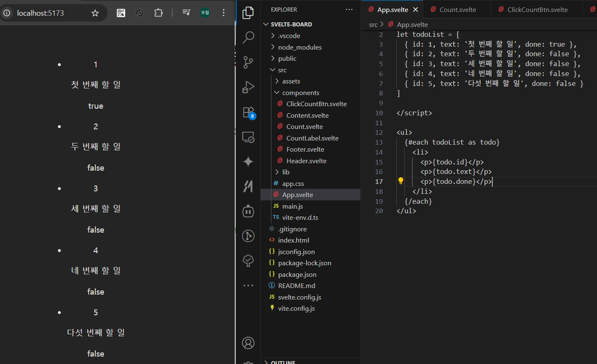Open vite-env.d.ts in the file tree

(x=311, y=217)
